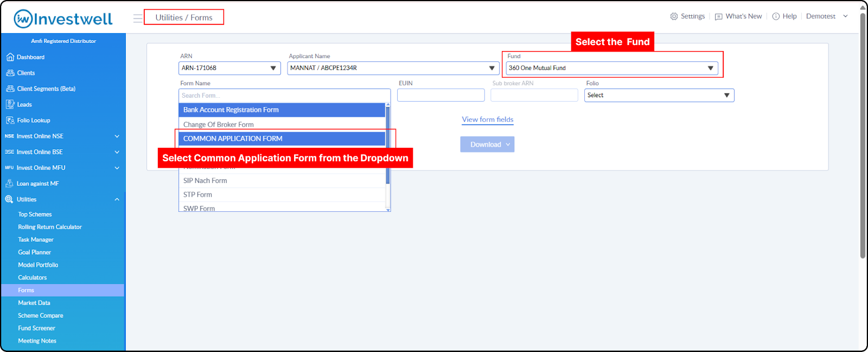Image resolution: width=868 pixels, height=352 pixels.
Task: Open Market Data in sidebar
Action: click(x=34, y=303)
